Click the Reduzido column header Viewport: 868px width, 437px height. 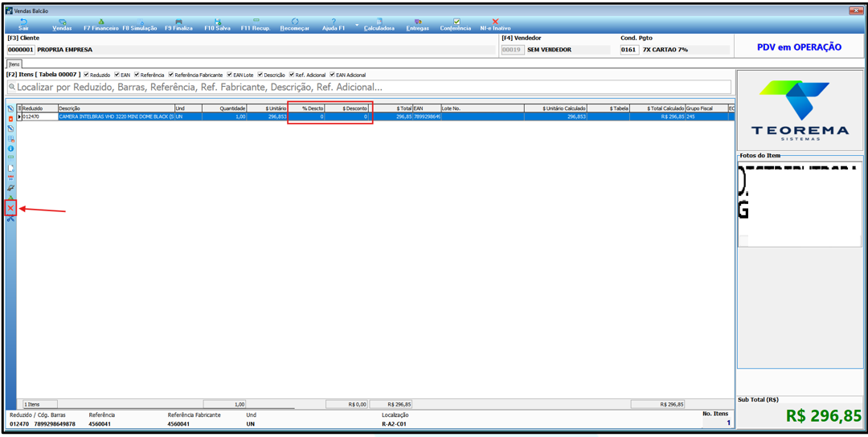tap(40, 108)
